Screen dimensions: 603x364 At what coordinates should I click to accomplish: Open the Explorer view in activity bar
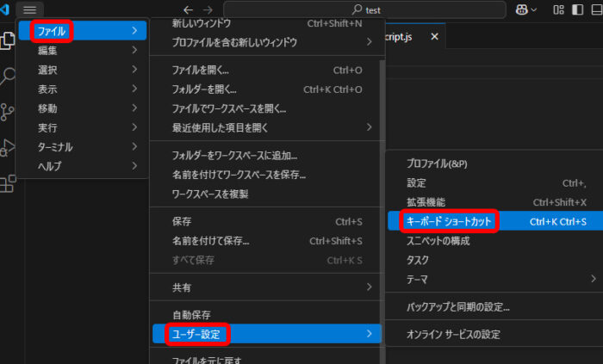pos(9,40)
